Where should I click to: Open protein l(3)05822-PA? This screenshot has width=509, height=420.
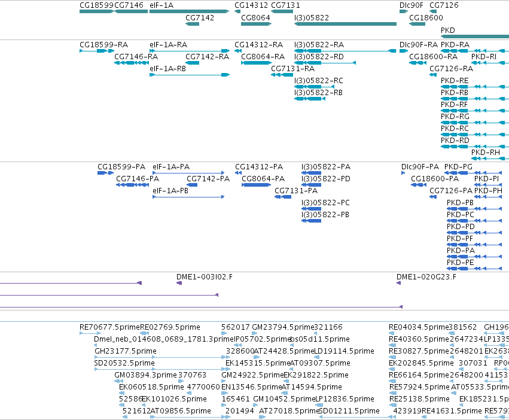[326, 167]
